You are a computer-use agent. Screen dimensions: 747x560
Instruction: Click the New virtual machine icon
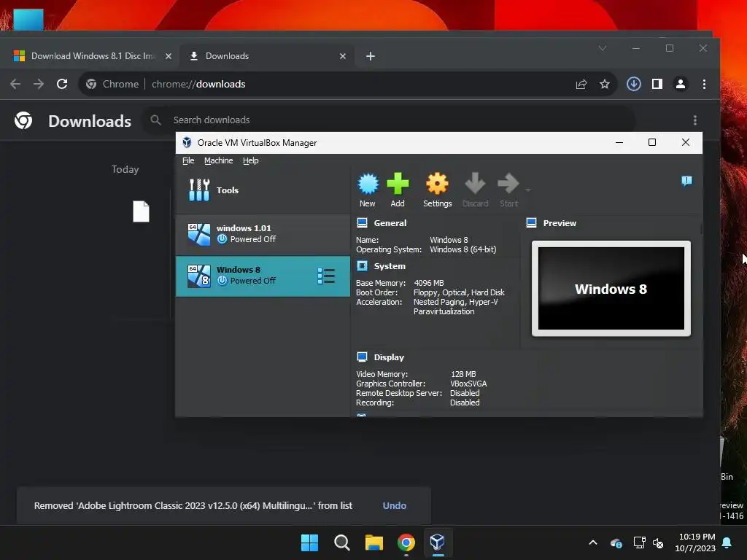click(368, 190)
